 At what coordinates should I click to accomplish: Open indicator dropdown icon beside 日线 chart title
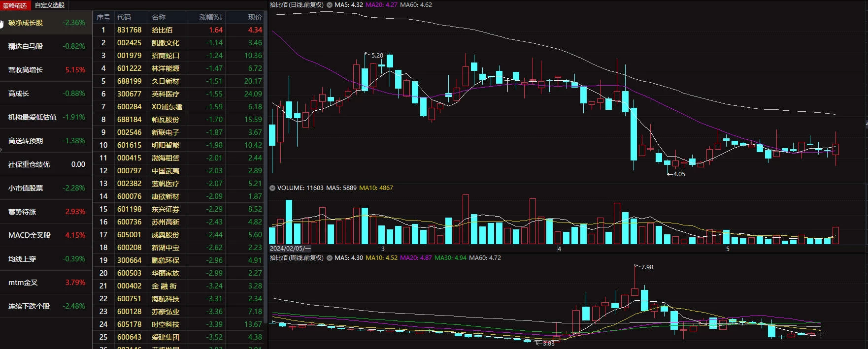[x=330, y=5]
